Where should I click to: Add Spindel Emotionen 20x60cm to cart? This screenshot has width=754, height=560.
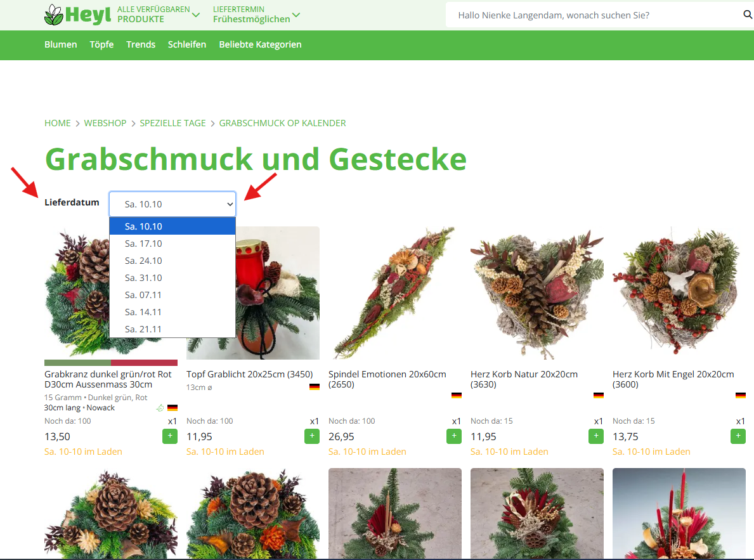[454, 436]
